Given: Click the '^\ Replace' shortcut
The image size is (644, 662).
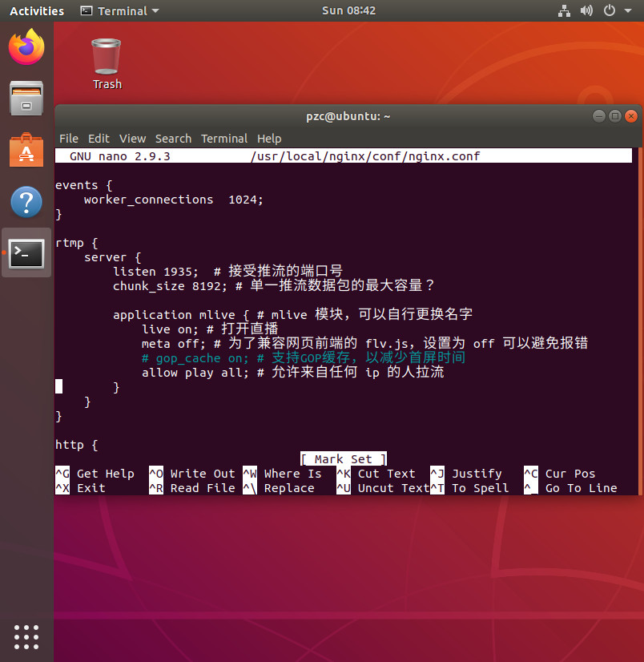Looking at the screenshot, I should click(279, 488).
